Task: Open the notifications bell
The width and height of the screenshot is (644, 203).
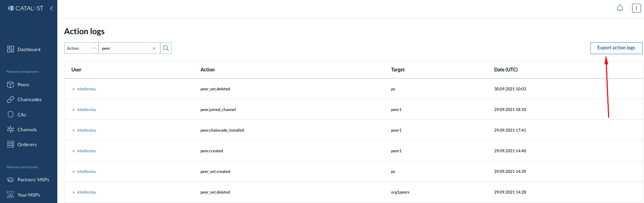Action: click(620, 8)
